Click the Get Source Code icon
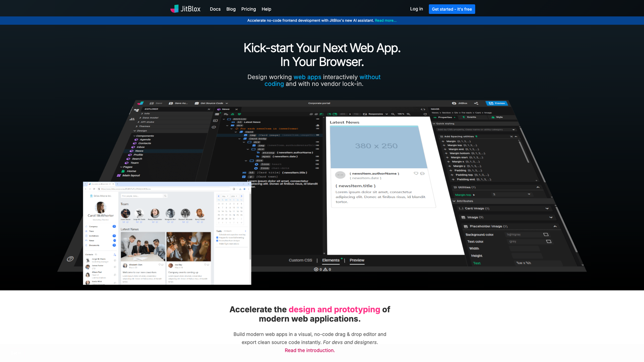The width and height of the screenshot is (644, 362). pyautogui.click(x=197, y=103)
